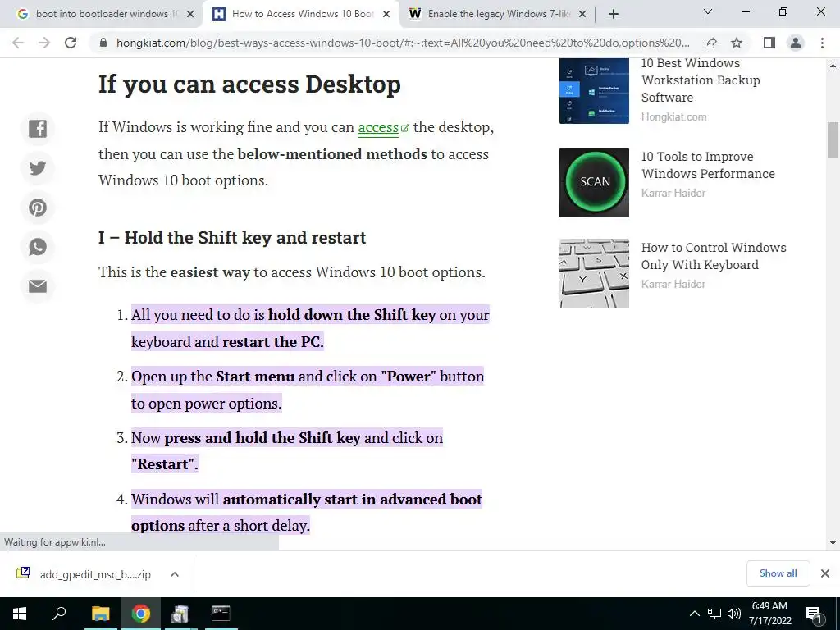The width and height of the screenshot is (840, 630).
Task: Click page scrollbar down arrow
Action: click(x=833, y=543)
